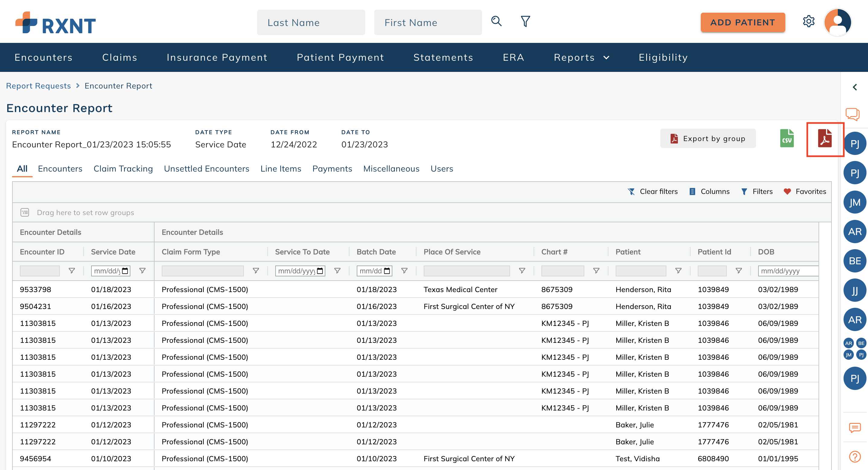Click the highlighted PDF export icon
The height and width of the screenshot is (470, 868).
[x=825, y=139]
